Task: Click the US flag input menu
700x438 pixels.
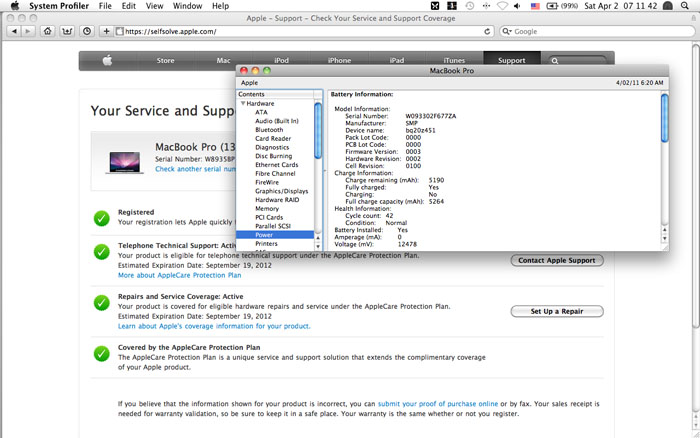Action: point(535,6)
